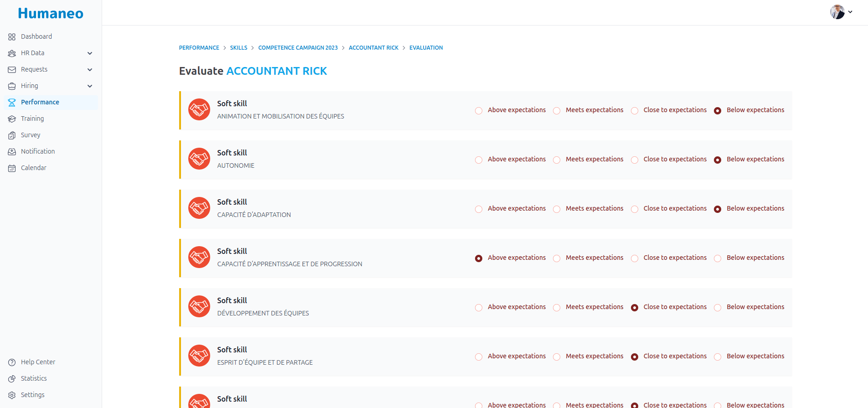This screenshot has height=408, width=868.
Task: Click the Statistics pie chart icon
Action: [x=12, y=379]
